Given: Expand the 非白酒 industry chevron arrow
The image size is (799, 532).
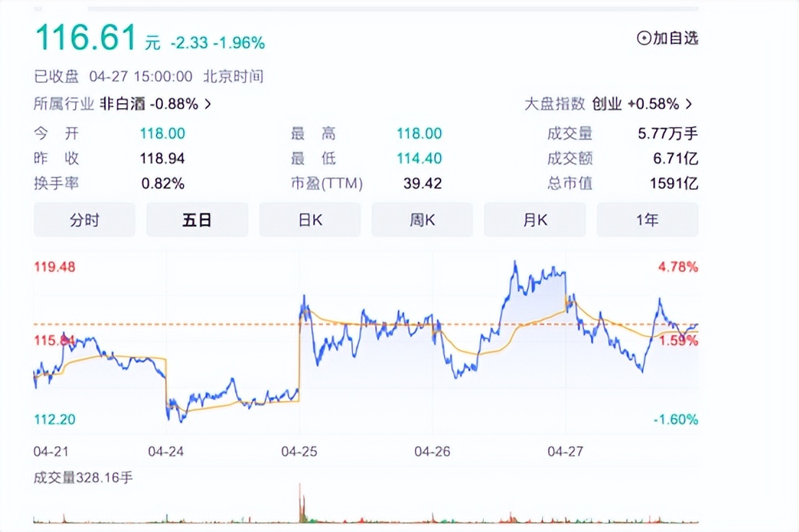Looking at the screenshot, I should (208, 104).
